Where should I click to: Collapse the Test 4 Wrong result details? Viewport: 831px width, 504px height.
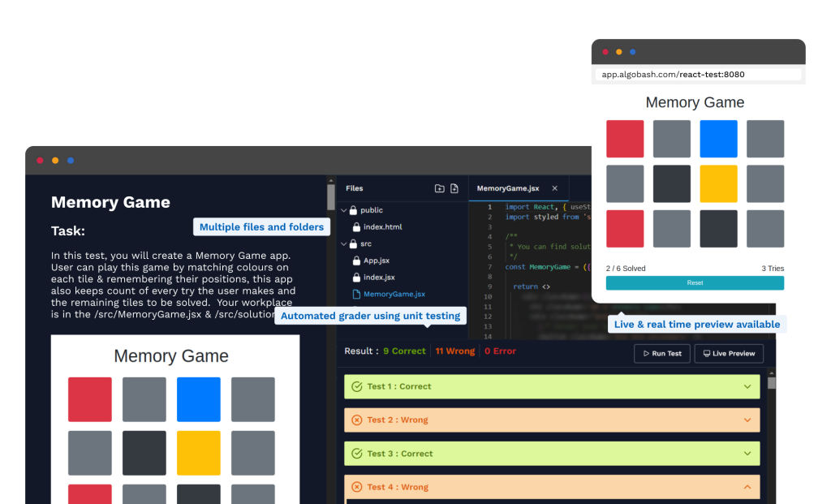coord(747,487)
